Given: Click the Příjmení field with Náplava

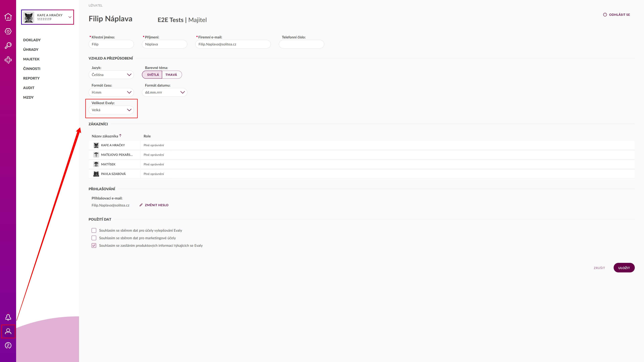Looking at the screenshot, I should [164, 44].
